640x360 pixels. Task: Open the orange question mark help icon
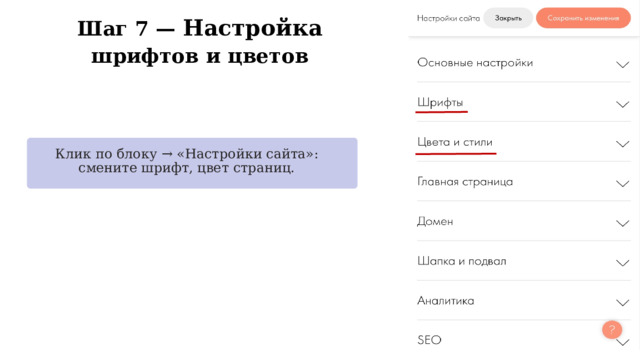[612, 330]
